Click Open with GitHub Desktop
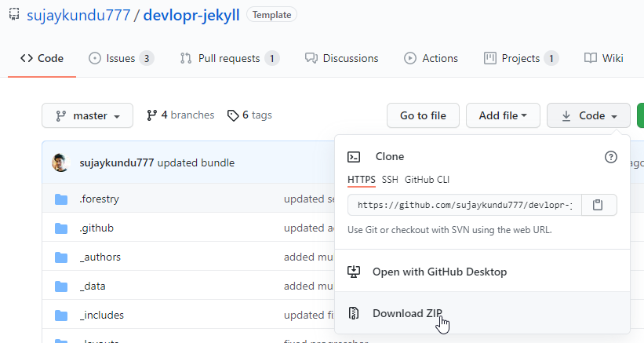Image resolution: width=644 pixels, height=343 pixels. pyautogui.click(x=482, y=272)
